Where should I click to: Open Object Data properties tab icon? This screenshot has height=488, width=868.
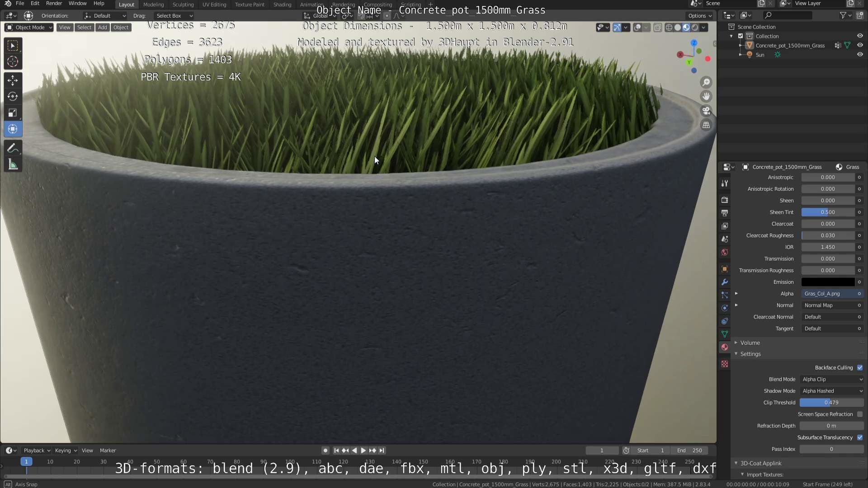[725, 334]
